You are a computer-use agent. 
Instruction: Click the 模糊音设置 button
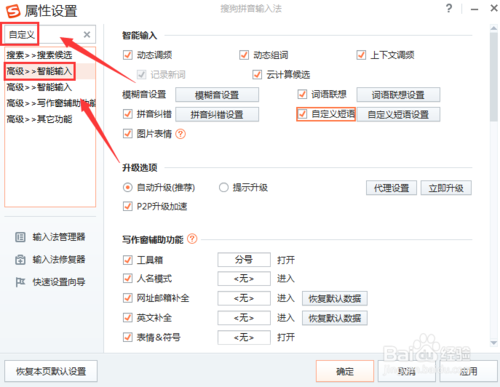(x=217, y=95)
